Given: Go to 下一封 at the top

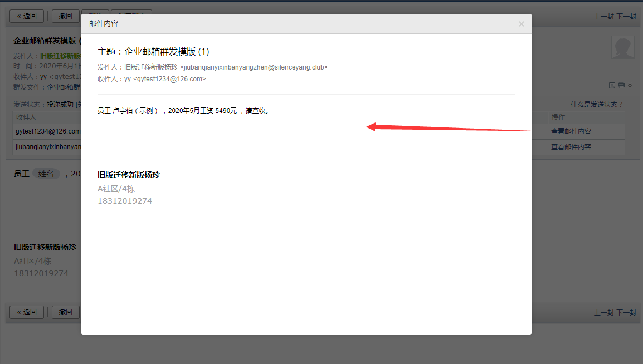Looking at the screenshot, I should [x=626, y=16].
